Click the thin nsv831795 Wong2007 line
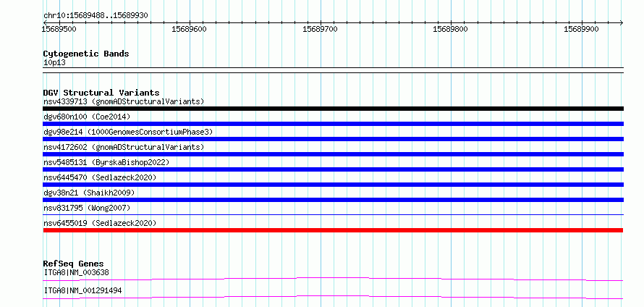Screen dimensions: 644x307 click(333, 214)
